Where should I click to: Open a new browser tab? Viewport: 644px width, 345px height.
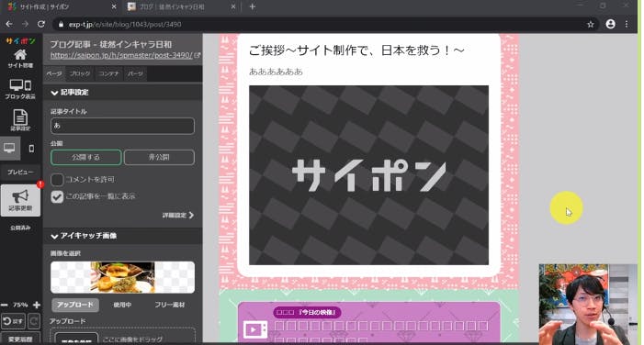252,6
